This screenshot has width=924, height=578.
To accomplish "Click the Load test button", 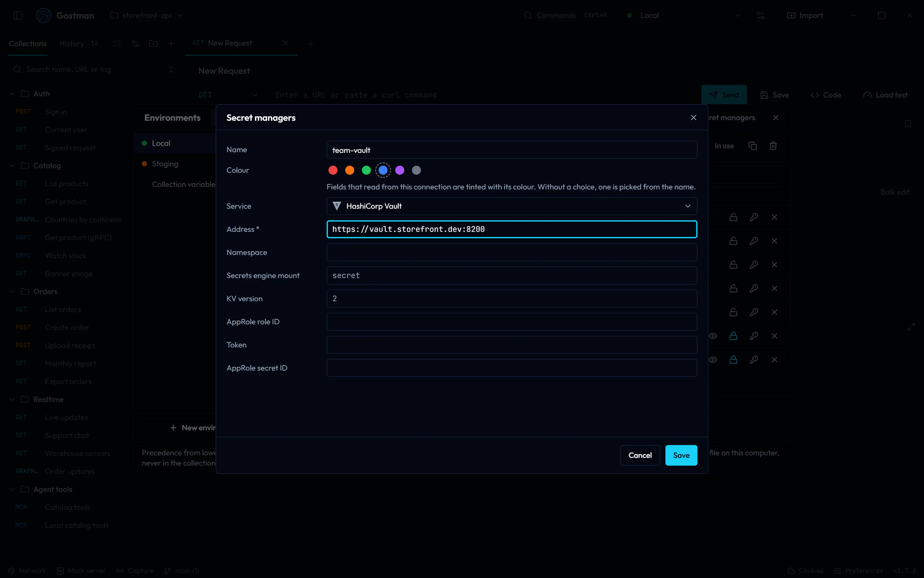I will 886,95.
